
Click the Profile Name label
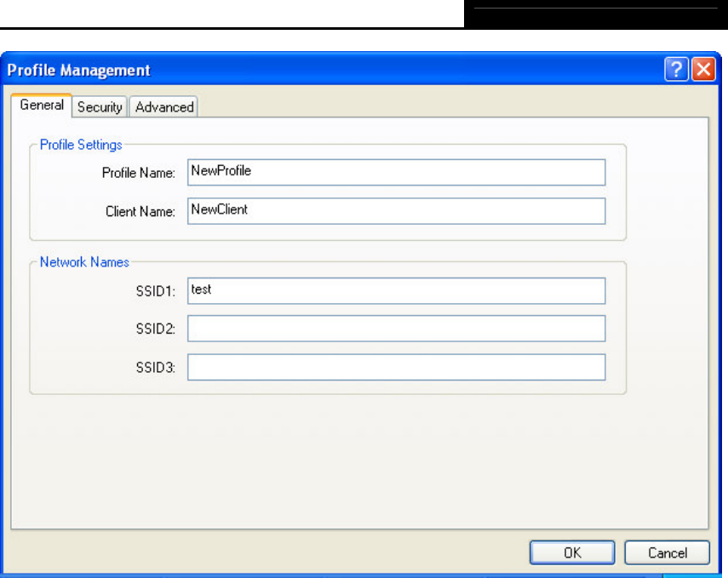138,173
